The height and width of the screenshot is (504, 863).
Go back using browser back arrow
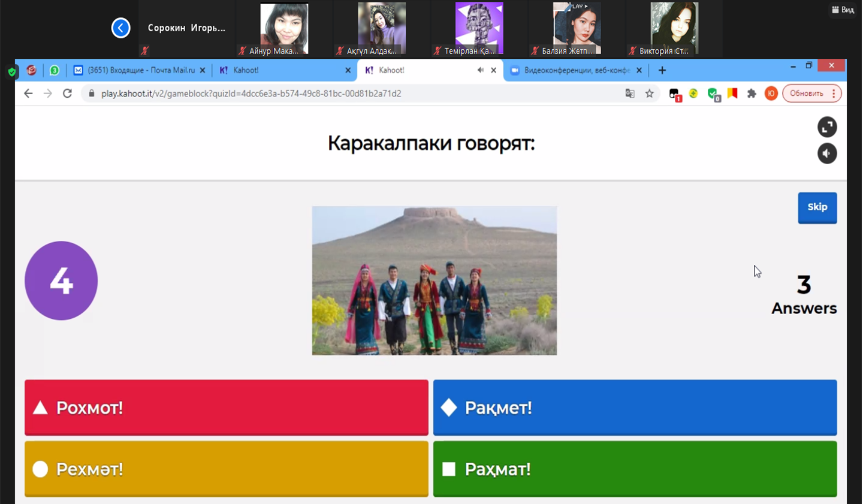(x=28, y=93)
